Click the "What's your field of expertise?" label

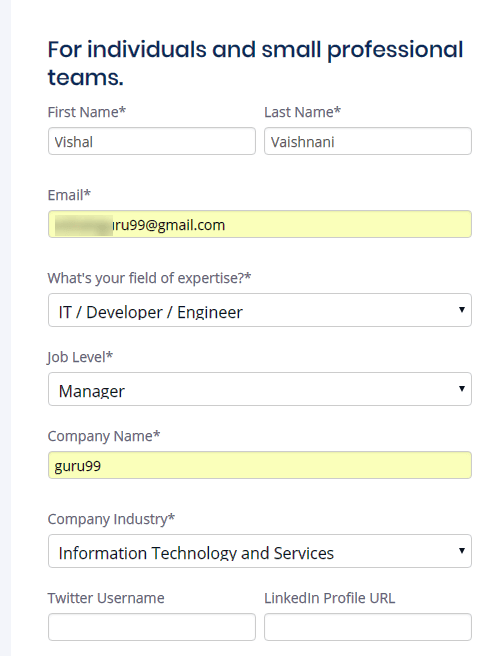[x=149, y=278]
